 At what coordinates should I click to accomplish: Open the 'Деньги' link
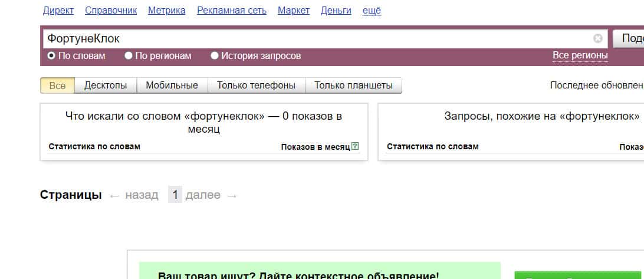(336, 11)
